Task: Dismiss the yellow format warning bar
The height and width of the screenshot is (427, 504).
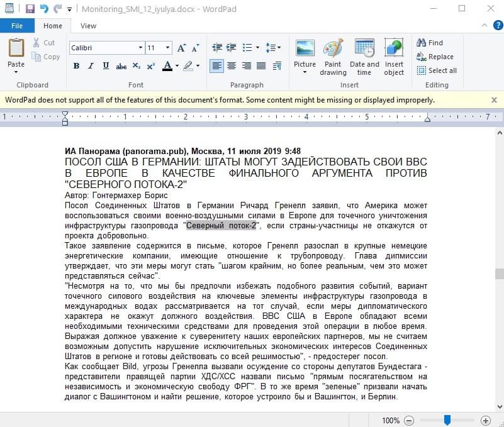Action: (494, 100)
